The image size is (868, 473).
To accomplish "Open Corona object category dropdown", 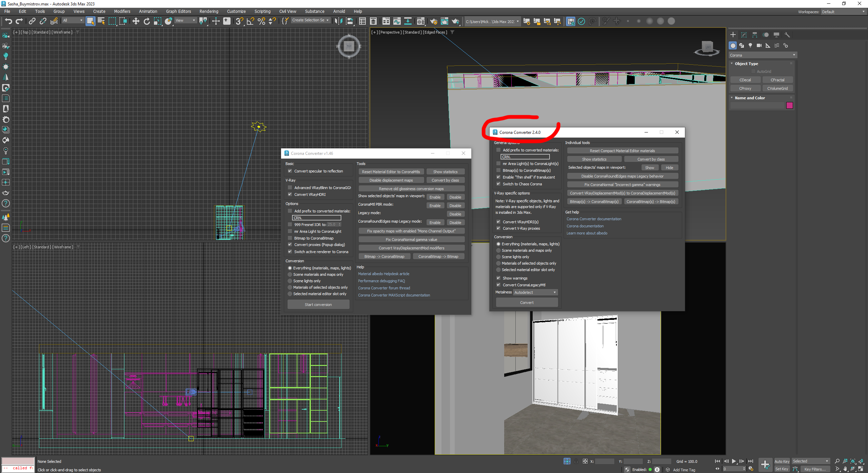I will coord(762,55).
